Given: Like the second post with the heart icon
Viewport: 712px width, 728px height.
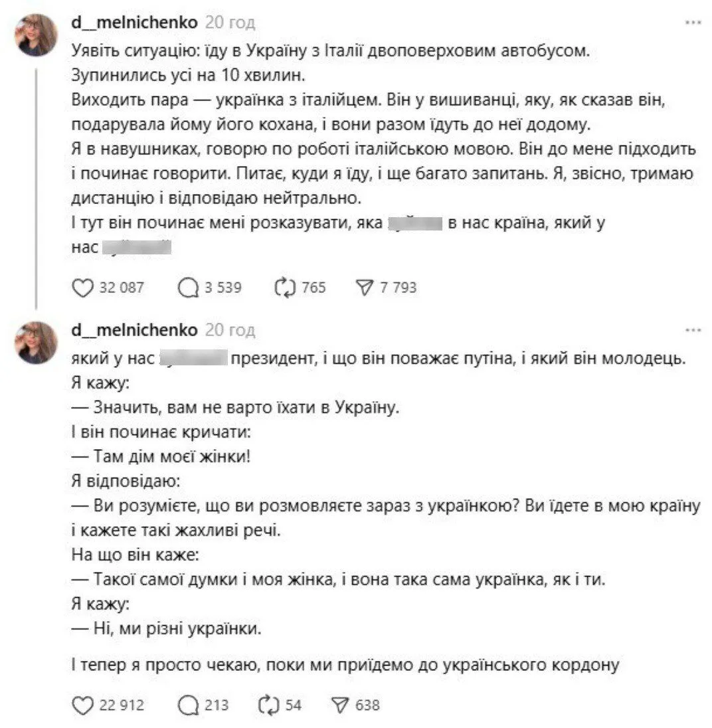Looking at the screenshot, I should [x=82, y=706].
